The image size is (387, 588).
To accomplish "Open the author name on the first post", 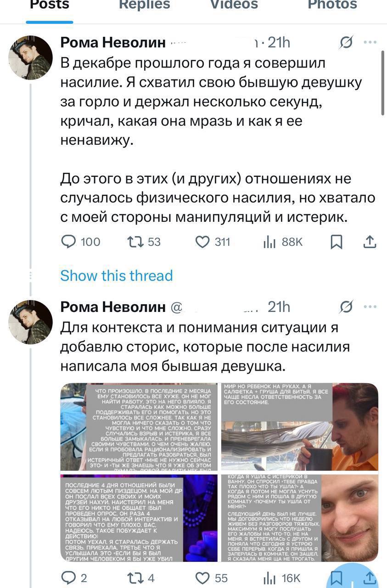I will (x=113, y=43).
